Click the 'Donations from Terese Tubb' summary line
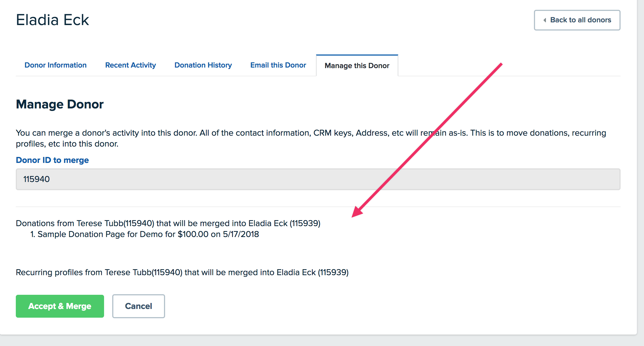This screenshot has height=346, width=644. pyautogui.click(x=168, y=223)
